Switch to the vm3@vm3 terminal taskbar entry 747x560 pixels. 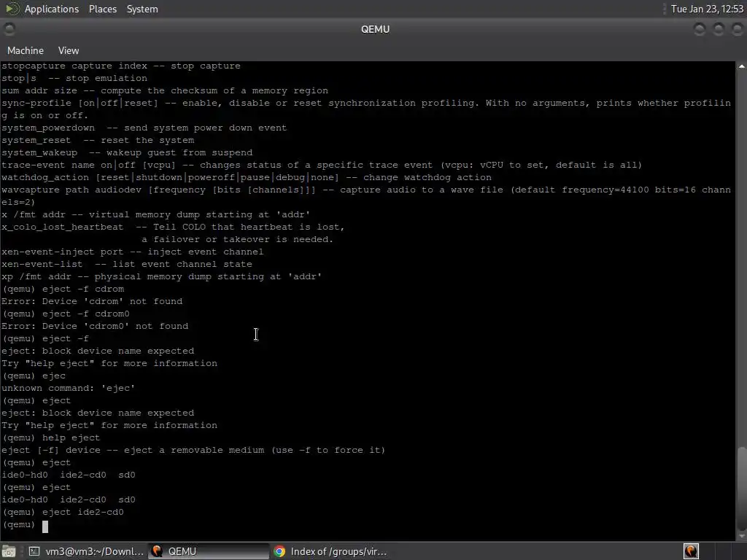[x=86, y=551]
